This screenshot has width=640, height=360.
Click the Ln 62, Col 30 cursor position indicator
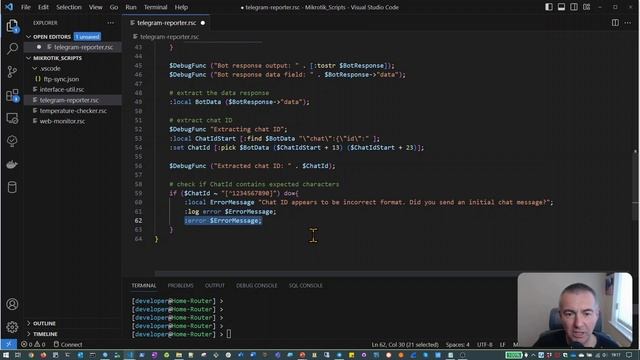click(x=405, y=344)
